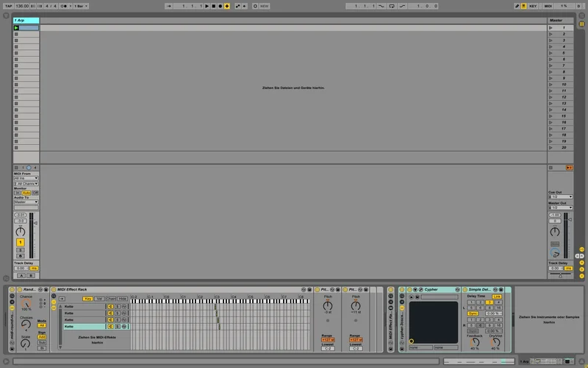Viewport: 588px width, 368px height.
Task: Toggle the Random device activator
Action: coord(20,289)
